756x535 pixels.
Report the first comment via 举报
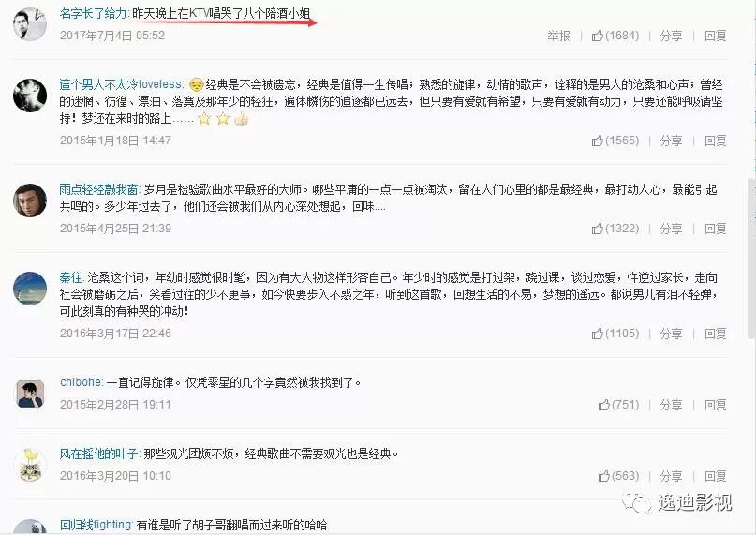559,36
